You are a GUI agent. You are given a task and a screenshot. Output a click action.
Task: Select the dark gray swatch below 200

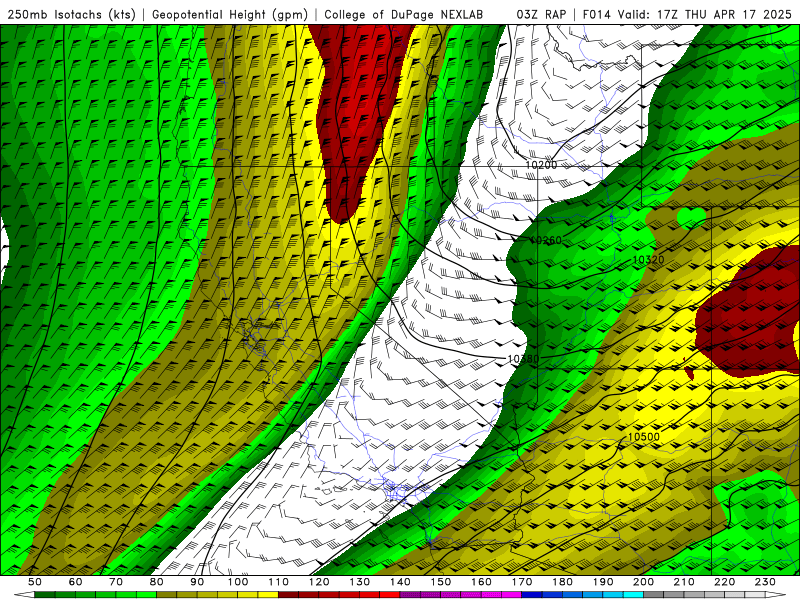[x=654, y=594]
